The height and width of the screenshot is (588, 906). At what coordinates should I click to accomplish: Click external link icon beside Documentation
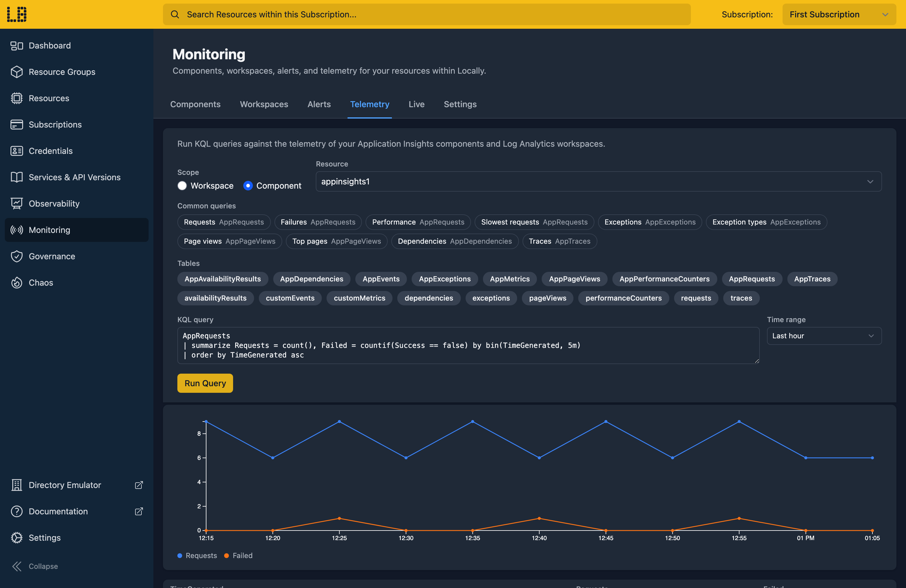[x=139, y=511]
